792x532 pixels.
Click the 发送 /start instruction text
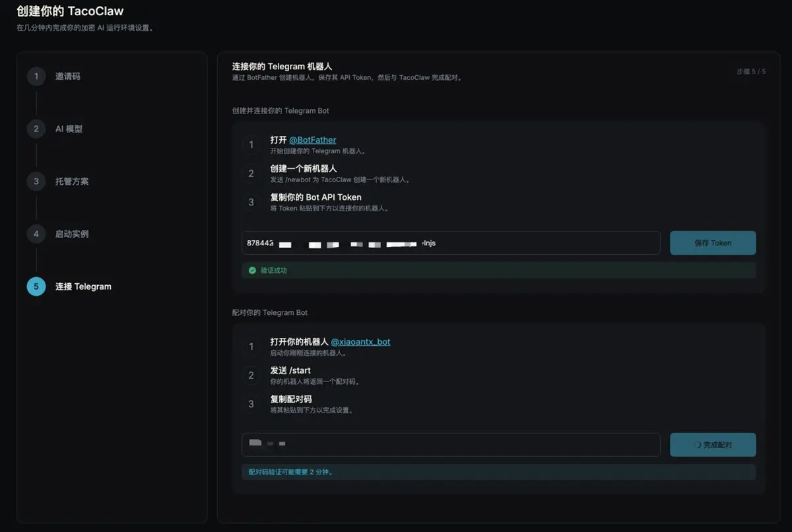point(290,370)
